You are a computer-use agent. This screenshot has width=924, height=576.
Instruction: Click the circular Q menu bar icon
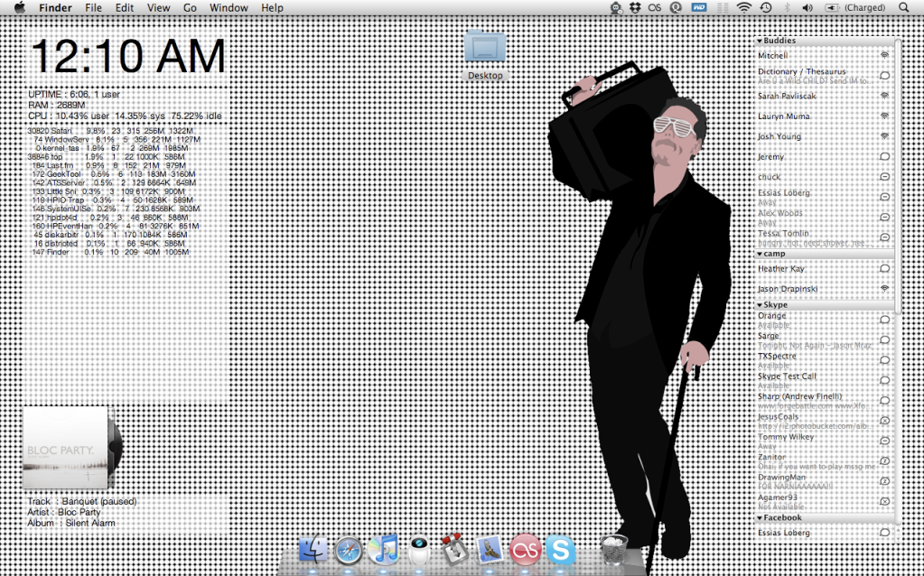[676, 7]
